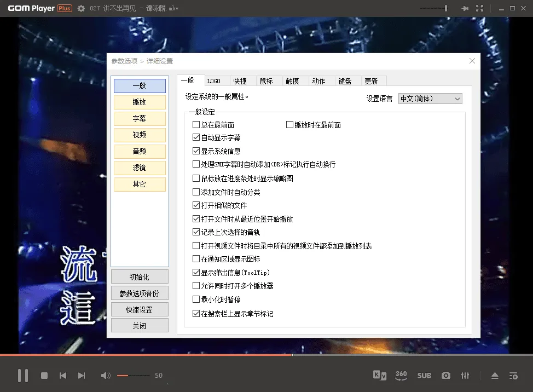The height and width of the screenshot is (392, 533).
Task: Click the 初始化 button
Action: [x=140, y=276]
